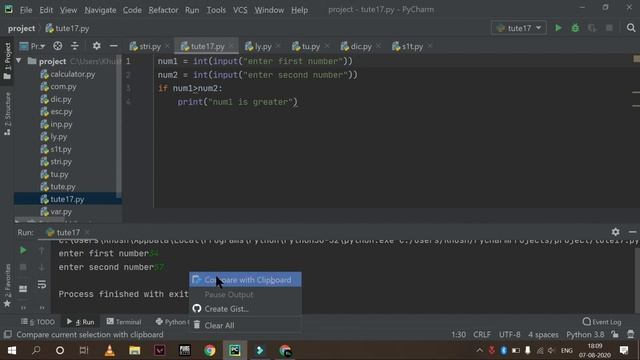This screenshot has width=640, height=360.
Task: Start debugging with the bug icon
Action: tap(575, 28)
